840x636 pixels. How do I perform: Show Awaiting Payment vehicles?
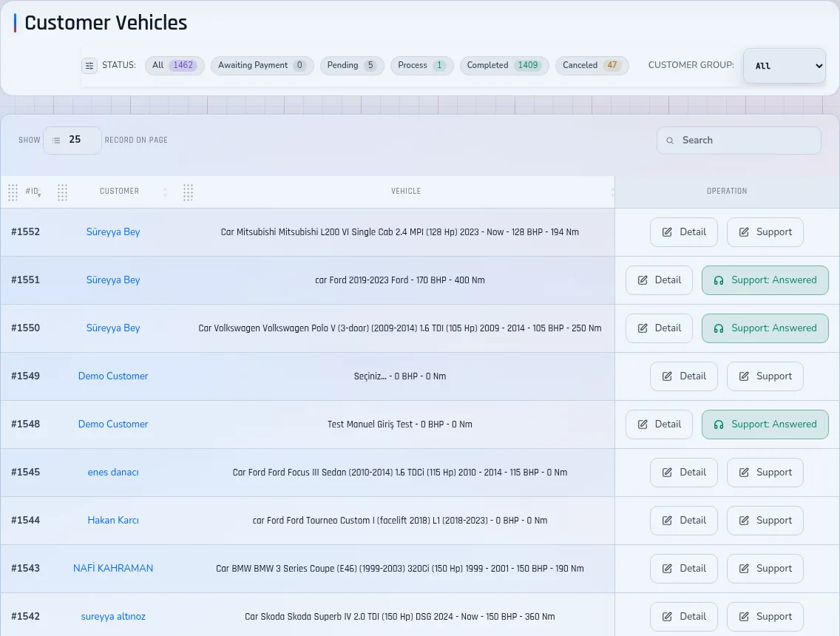pyautogui.click(x=262, y=65)
